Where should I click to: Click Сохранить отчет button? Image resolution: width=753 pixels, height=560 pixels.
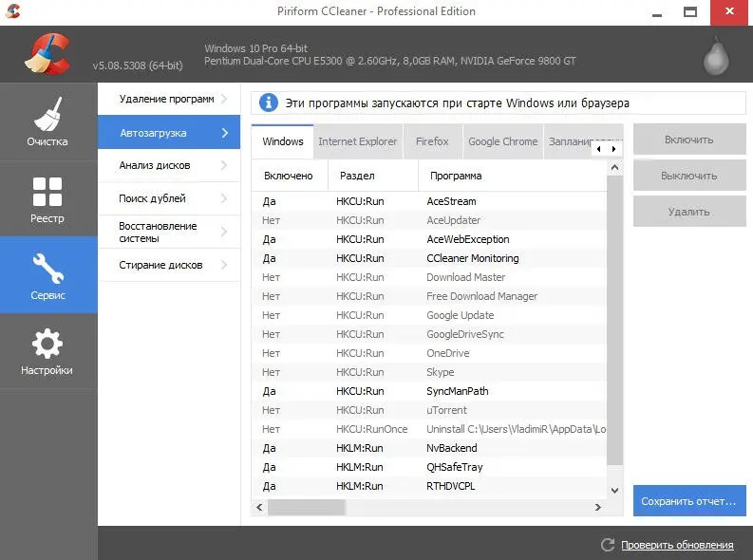pyautogui.click(x=689, y=501)
